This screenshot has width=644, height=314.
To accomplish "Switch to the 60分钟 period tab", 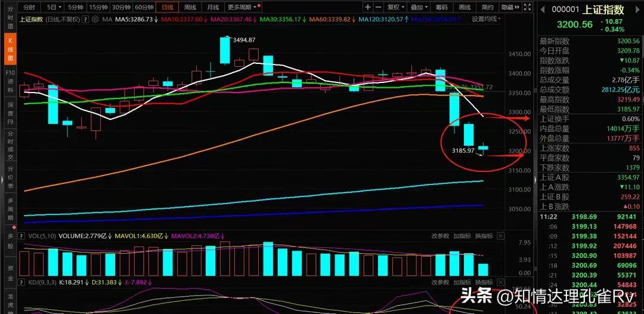I will point(144,7).
